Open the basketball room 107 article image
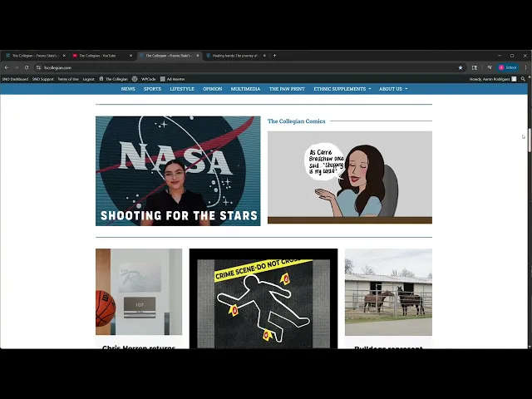Viewport: 532px width, 399px height. 139,292
